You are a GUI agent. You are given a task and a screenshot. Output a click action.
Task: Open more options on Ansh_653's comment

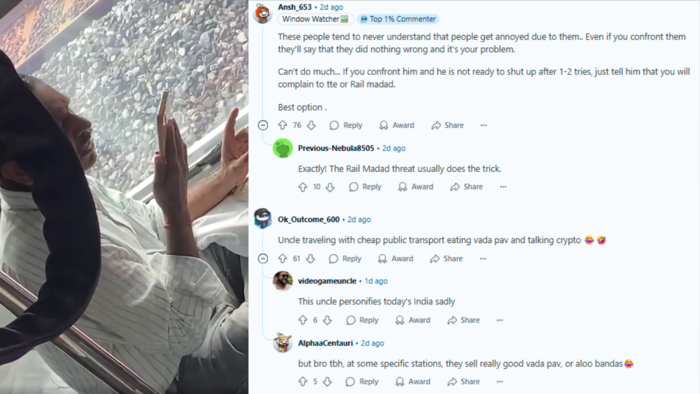[x=483, y=125]
